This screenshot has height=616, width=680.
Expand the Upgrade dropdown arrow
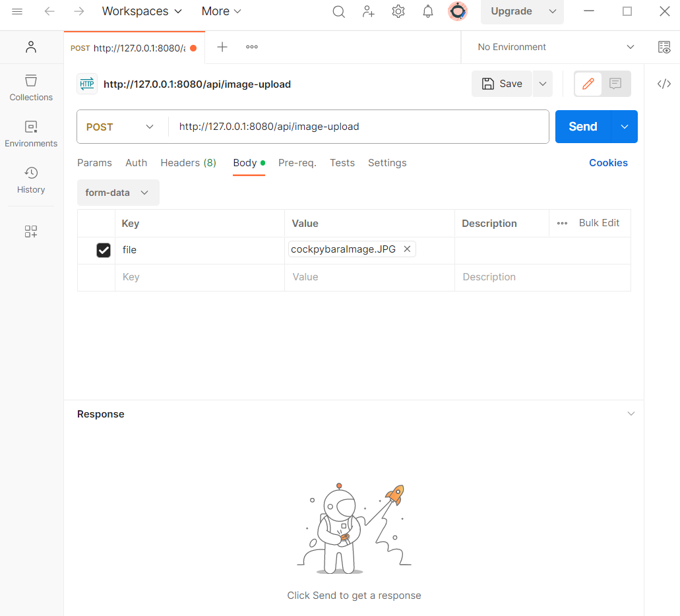click(553, 11)
